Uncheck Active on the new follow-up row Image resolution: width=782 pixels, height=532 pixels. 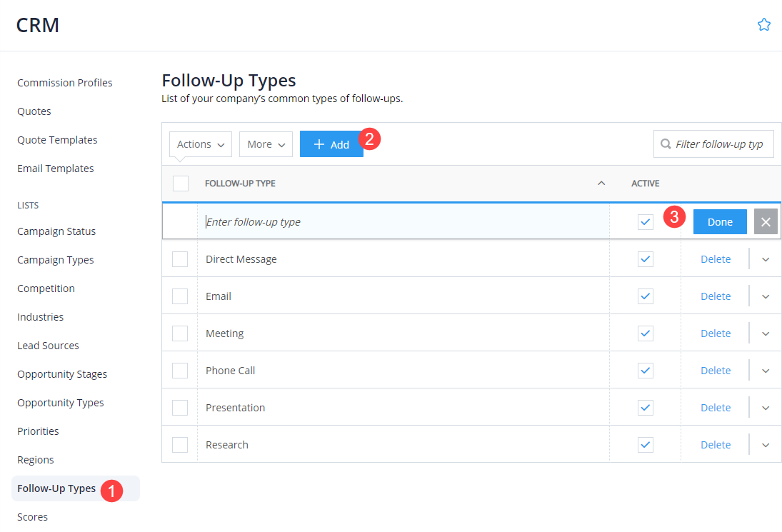pyautogui.click(x=645, y=221)
